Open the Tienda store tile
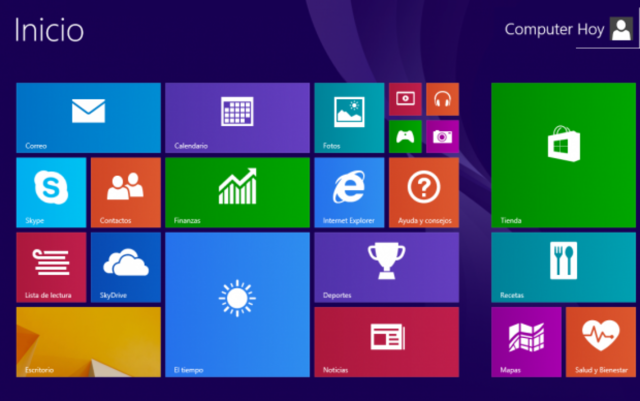 [x=563, y=155]
